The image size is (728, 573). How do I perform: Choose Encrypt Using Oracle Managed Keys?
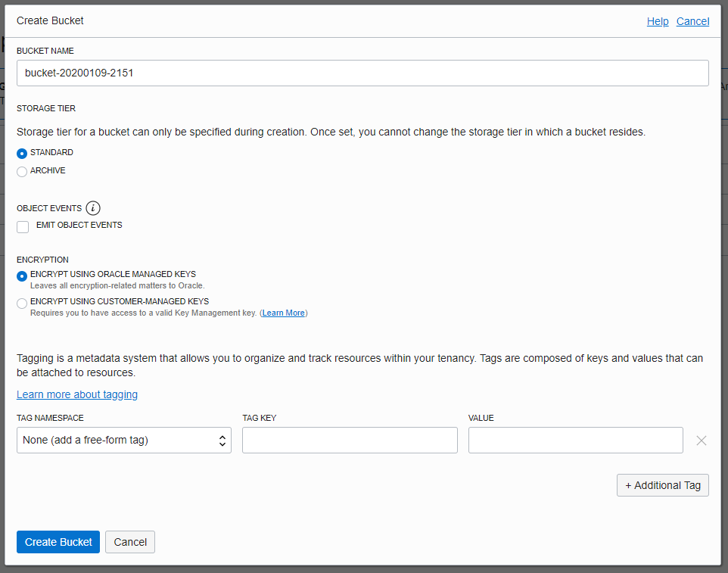pos(22,276)
